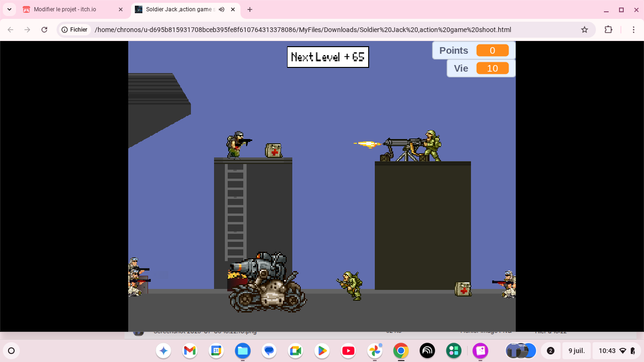Launch YouTube from the shelf
Viewport: 644px width, 362px height.
348,351
